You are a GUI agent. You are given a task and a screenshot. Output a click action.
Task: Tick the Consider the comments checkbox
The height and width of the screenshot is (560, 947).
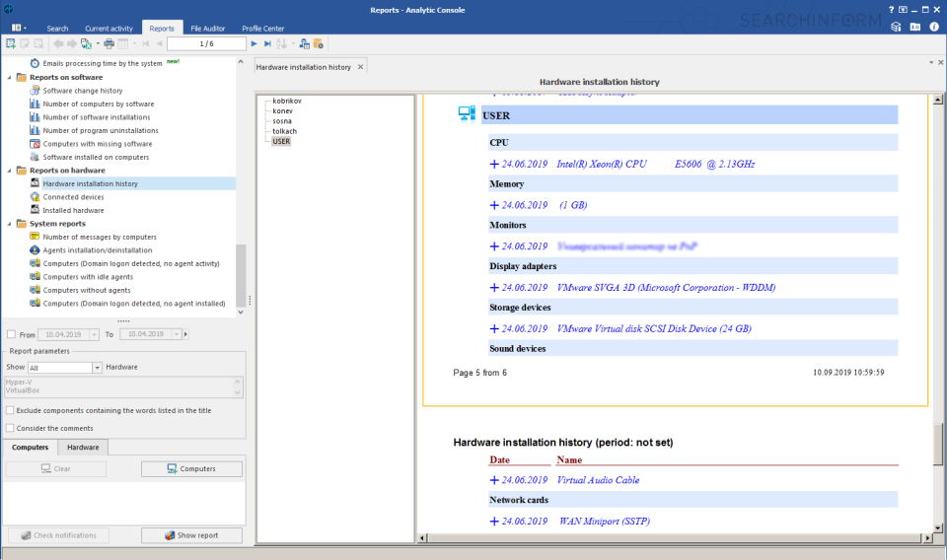point(10,428)
